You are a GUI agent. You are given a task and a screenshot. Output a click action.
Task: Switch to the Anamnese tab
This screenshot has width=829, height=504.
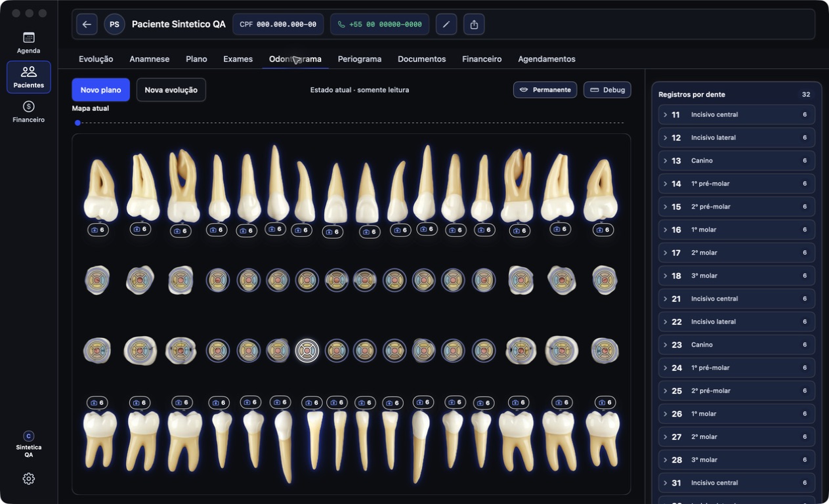coord(150,59)
